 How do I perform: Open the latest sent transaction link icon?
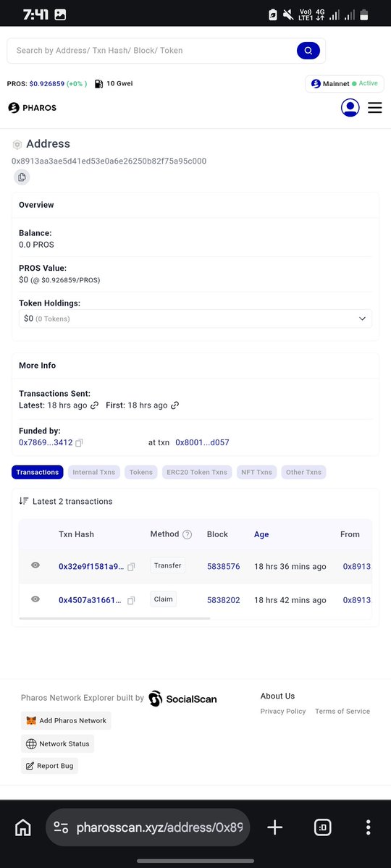94,405
